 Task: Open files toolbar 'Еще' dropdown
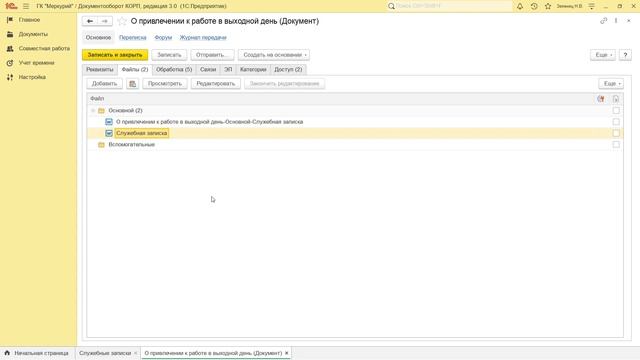[x=611, y=84]
